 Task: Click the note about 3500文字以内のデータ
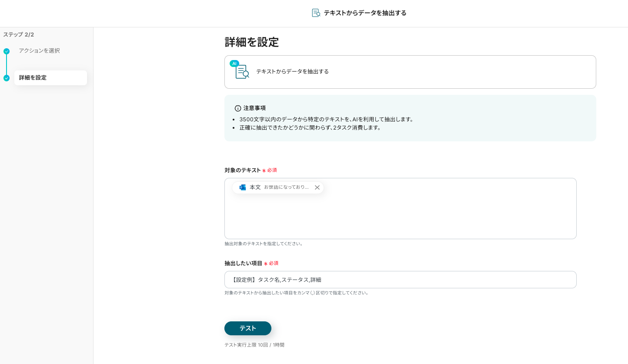tap(327, 119)
